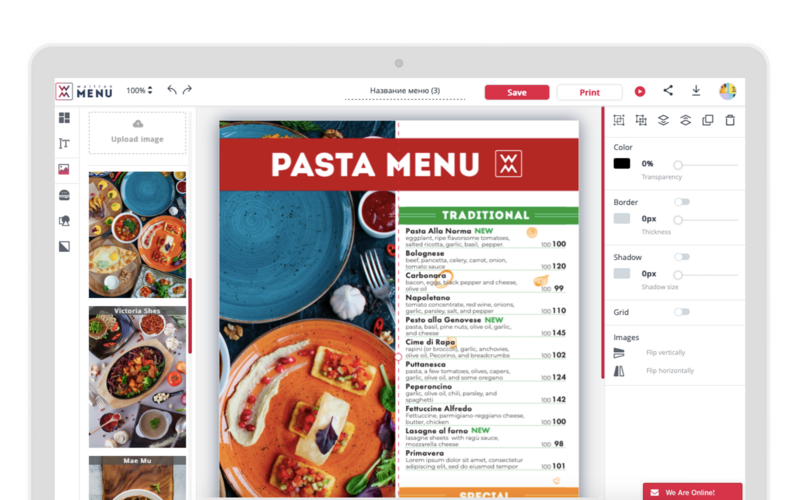Image resolution: width=800 pixels, height=500 pixels.
Task: Duplicate the selected element
Action: [x=708, y=120]
